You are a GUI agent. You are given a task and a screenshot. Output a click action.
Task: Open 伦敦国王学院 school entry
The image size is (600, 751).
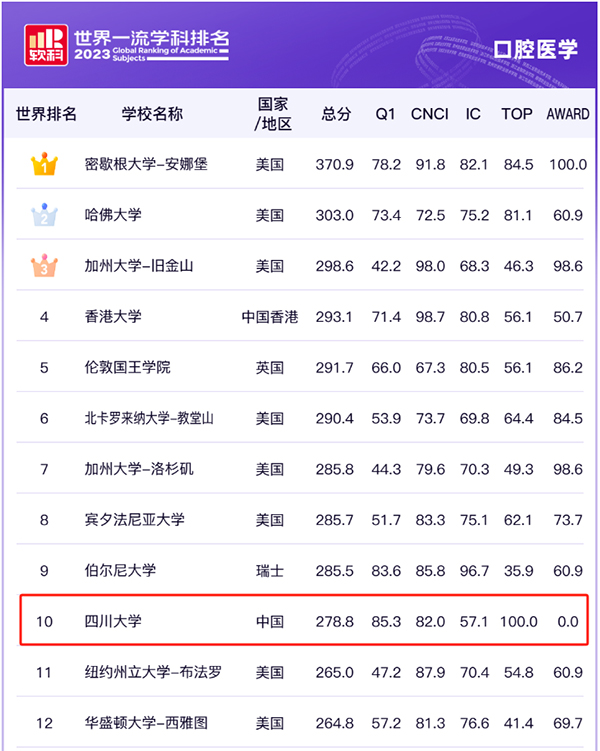(127, 367)
